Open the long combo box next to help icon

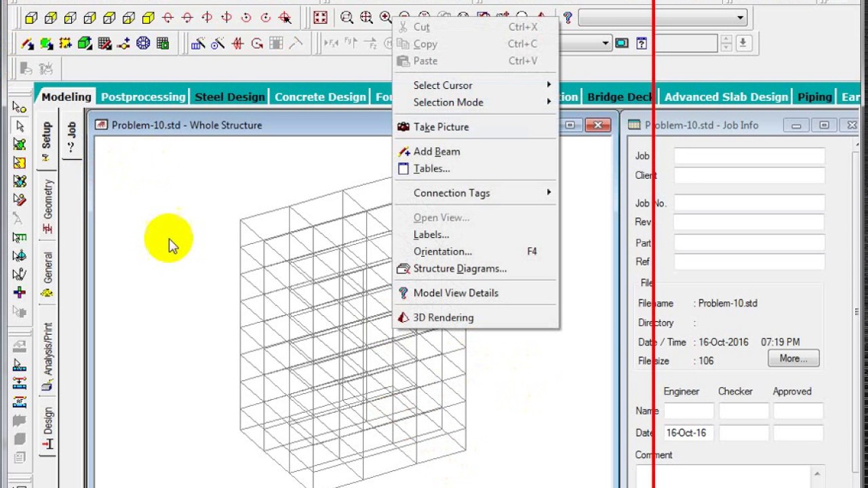[663, 18]
